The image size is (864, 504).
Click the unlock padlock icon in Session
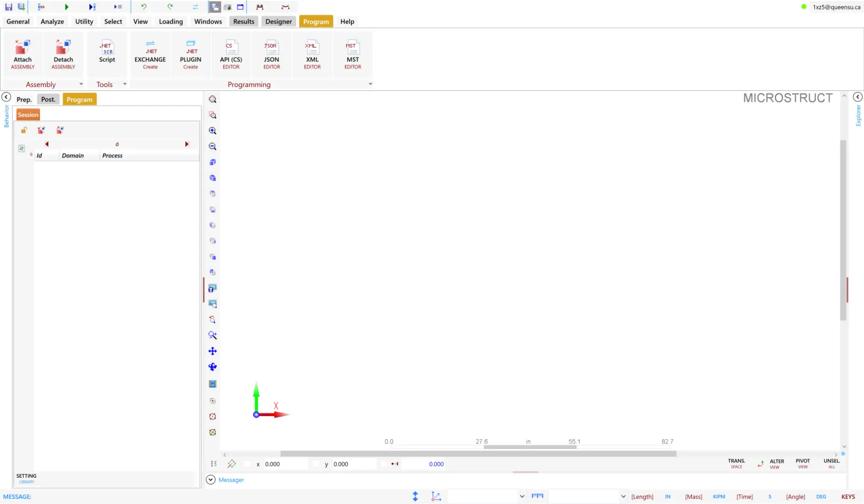(24, 130)
